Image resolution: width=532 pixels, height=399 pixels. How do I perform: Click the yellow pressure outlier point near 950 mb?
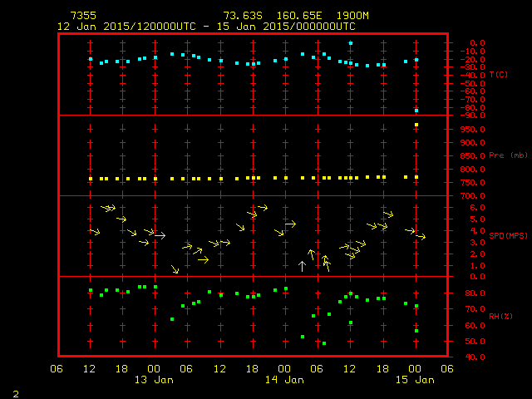click(x=416, y=126)
